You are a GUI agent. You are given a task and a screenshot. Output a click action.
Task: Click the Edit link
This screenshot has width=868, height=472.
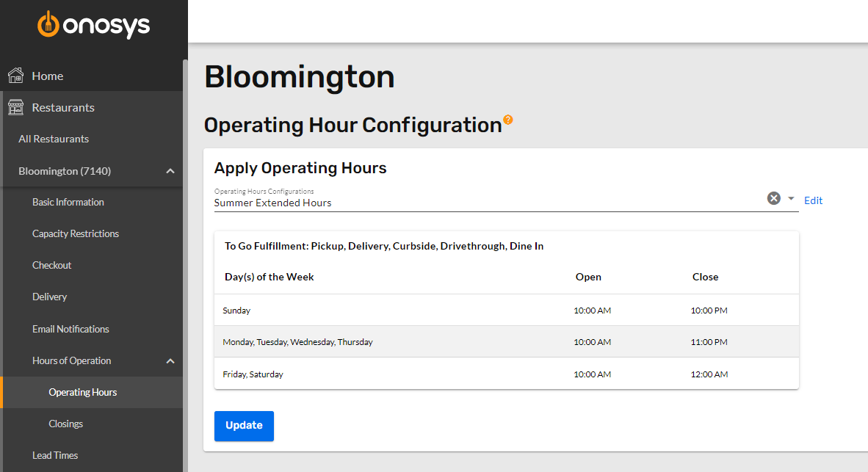tap(813, 200)
